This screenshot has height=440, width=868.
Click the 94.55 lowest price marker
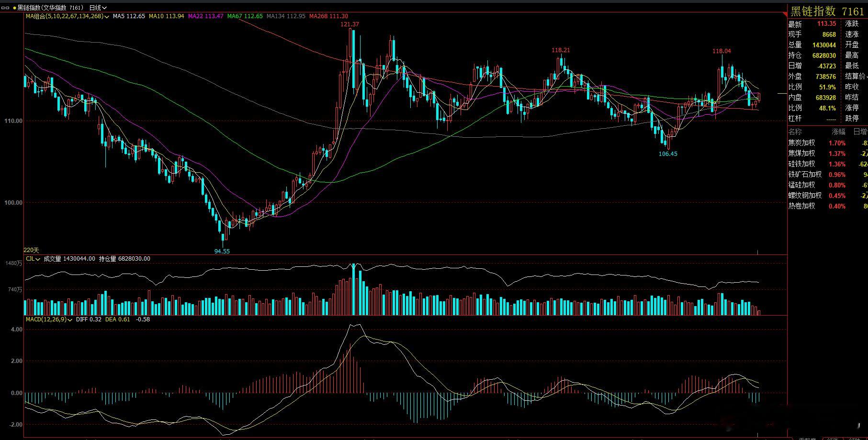tap(222, 251)
